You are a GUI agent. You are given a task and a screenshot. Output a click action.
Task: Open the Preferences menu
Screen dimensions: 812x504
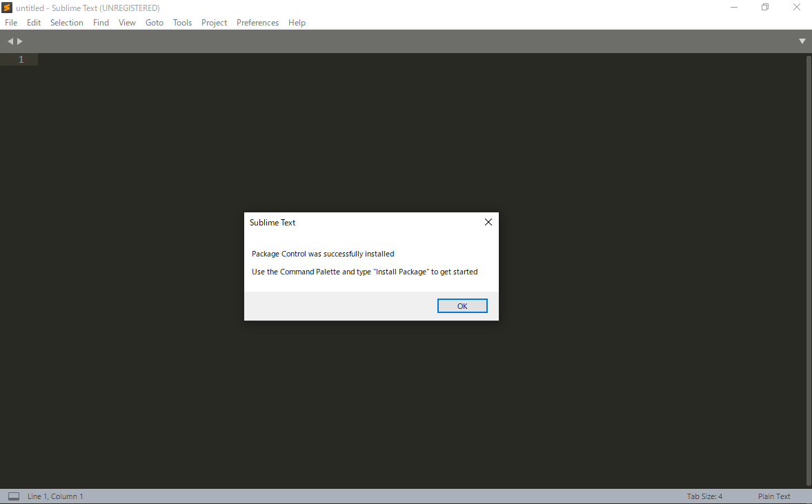[257, 23]
